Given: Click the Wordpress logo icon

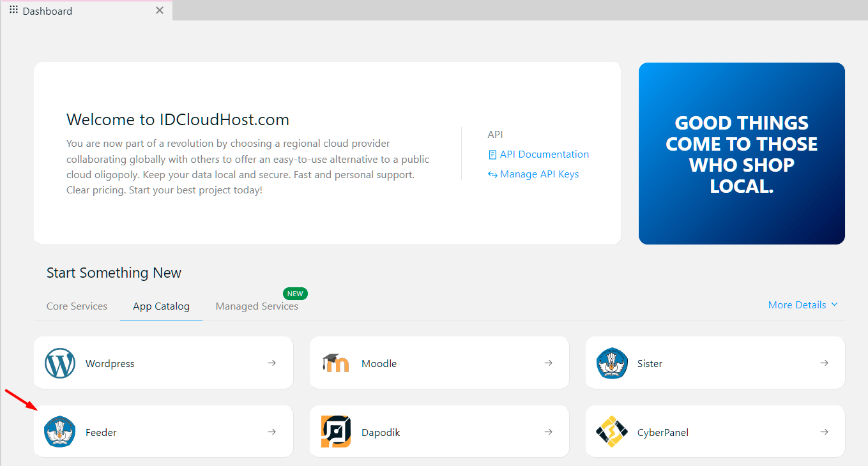Looking at the screenshot, I should pos(60,363).
